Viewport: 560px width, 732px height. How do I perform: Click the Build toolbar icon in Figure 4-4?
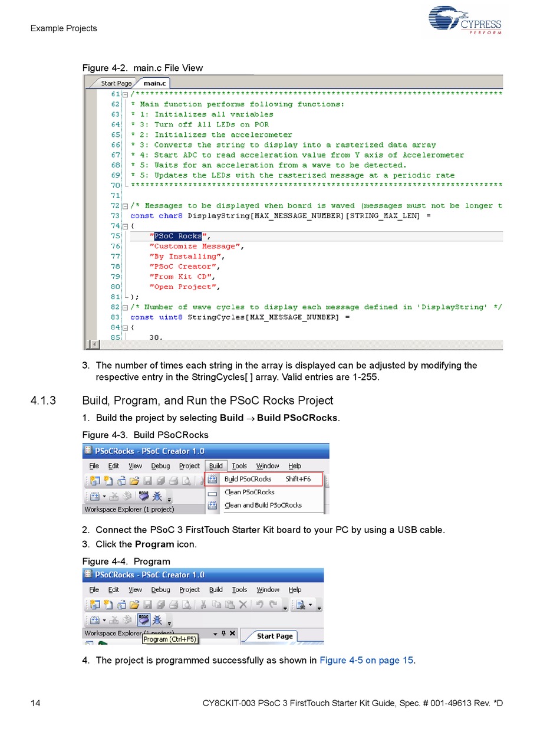(94, 620)
